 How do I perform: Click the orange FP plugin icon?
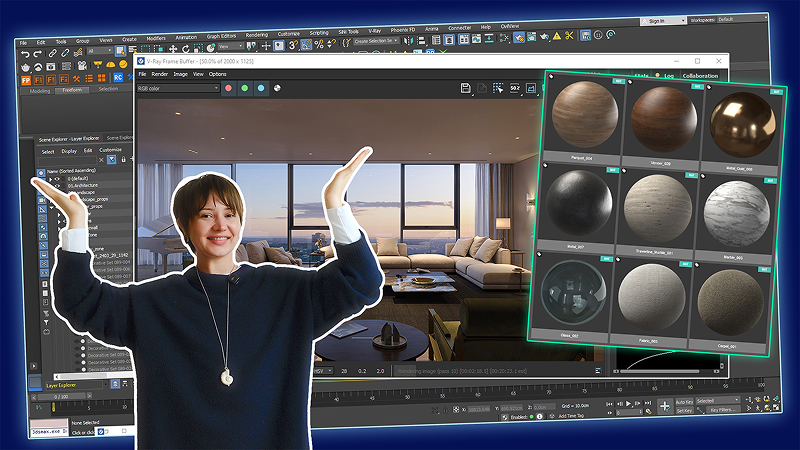[26, 80]
